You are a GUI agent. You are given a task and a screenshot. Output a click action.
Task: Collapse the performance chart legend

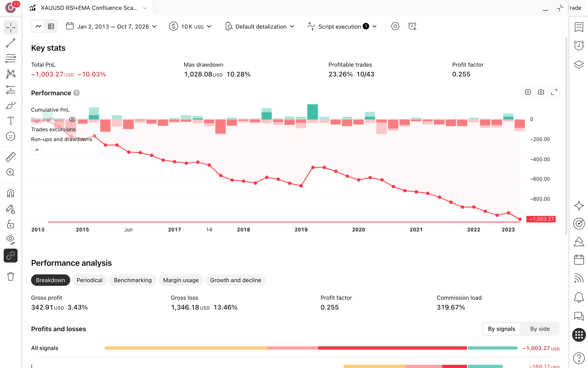click(37, 150)
